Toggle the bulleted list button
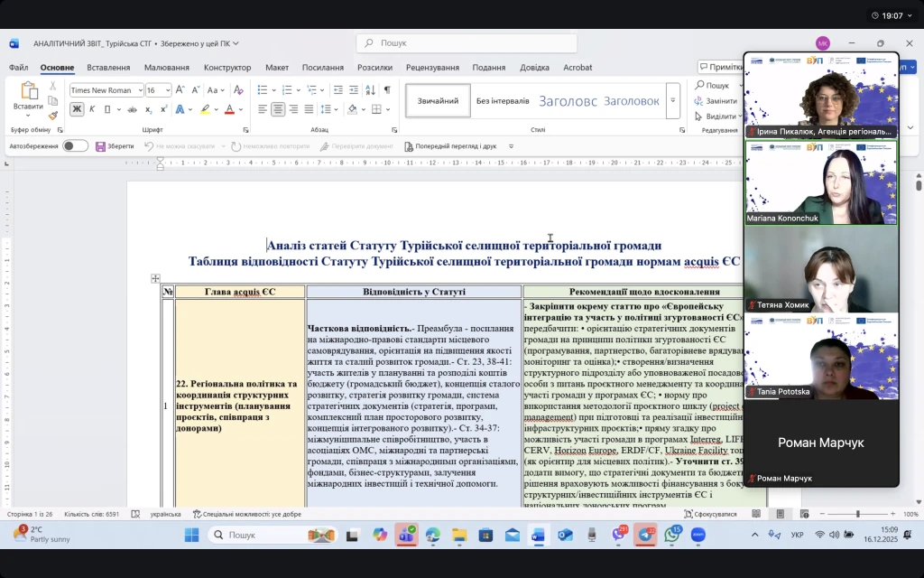This screenshot has width=924, height=578. (x=262, y=89)
